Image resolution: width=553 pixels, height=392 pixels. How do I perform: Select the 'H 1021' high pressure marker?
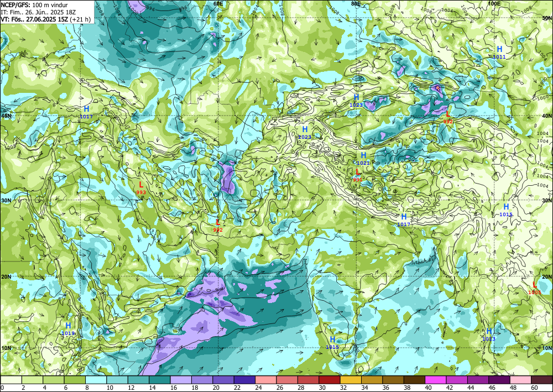coord(363,158)
